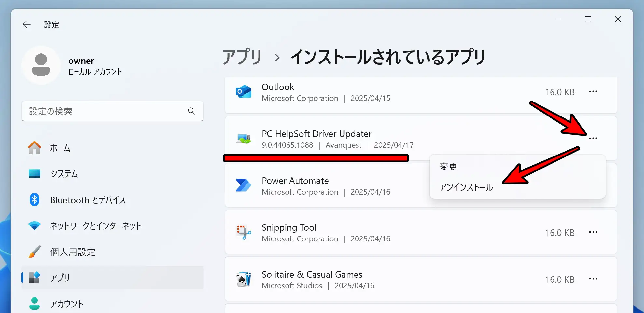This screenshot has width=644, height=313.
Task: Click the Power Automate app icon
Action: point(244,185)
